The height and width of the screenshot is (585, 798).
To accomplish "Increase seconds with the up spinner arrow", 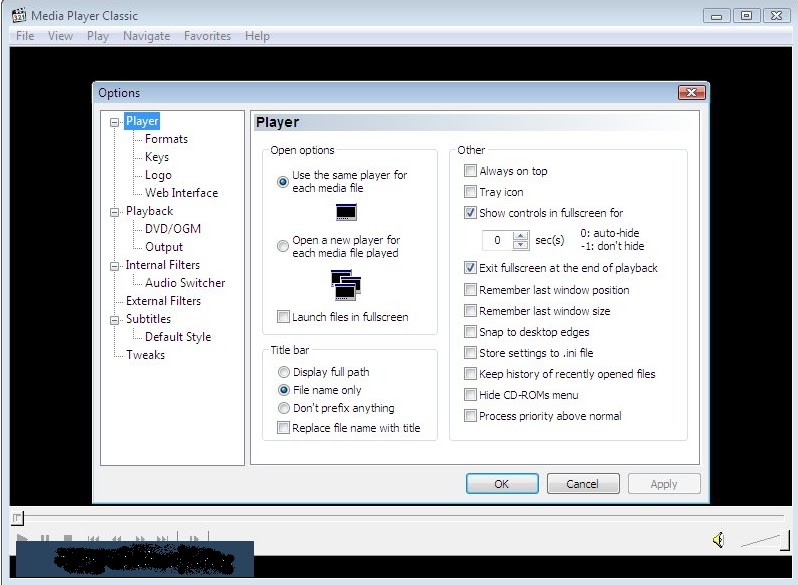I will (x=520, y=236).
